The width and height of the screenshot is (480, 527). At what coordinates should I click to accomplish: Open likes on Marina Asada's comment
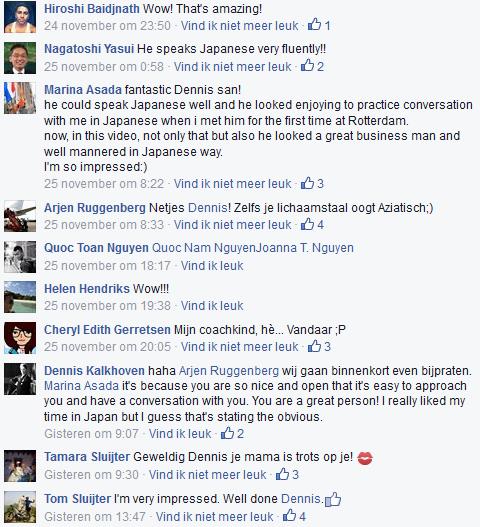pos(312,184)
